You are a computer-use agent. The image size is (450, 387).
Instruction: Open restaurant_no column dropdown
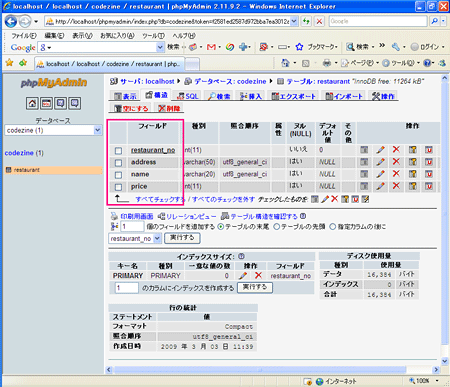click(135, 238)
